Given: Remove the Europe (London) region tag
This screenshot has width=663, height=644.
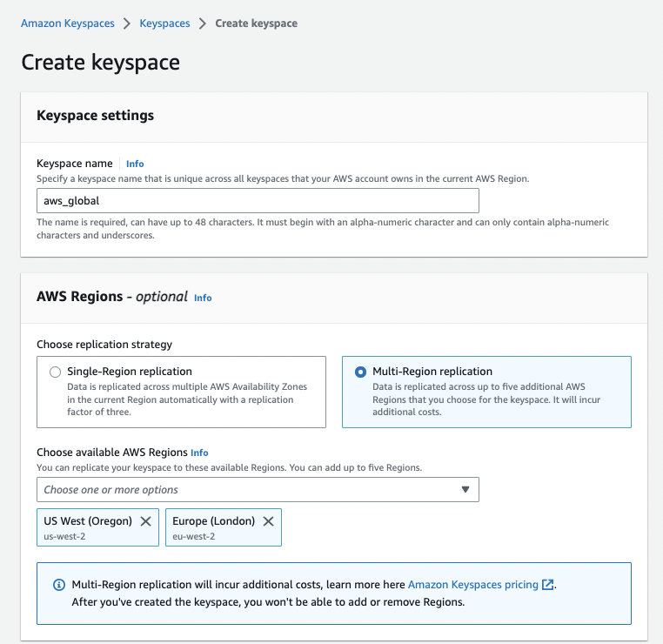Looking at the screenshot, I should (x=268, y=521).
